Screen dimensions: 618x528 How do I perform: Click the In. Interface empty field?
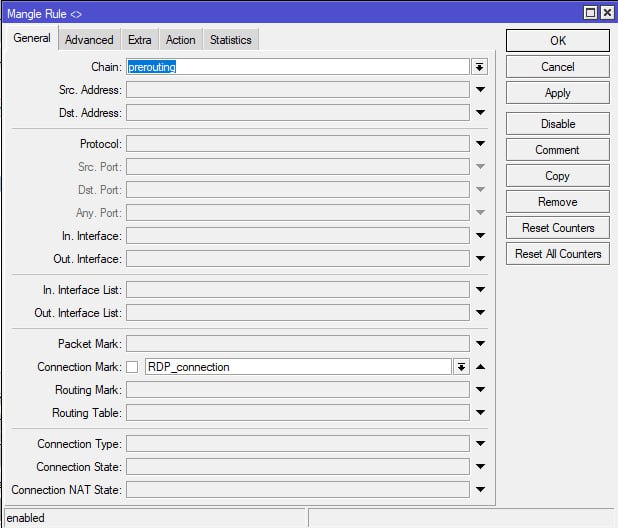tap(298, 236)
